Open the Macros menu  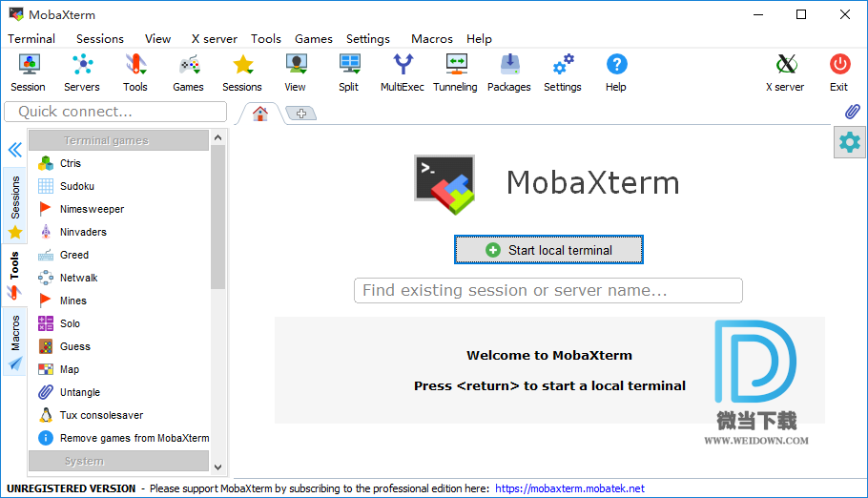432,39
